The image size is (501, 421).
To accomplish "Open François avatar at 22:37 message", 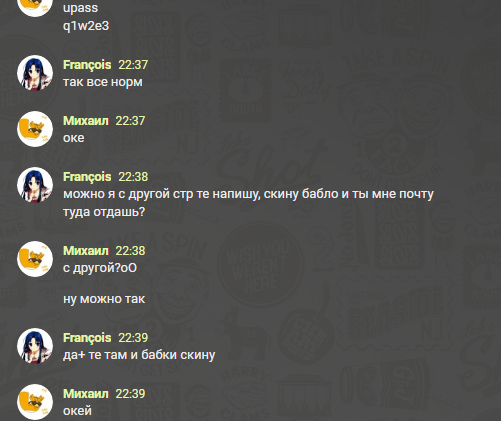I will pos(35,73).
